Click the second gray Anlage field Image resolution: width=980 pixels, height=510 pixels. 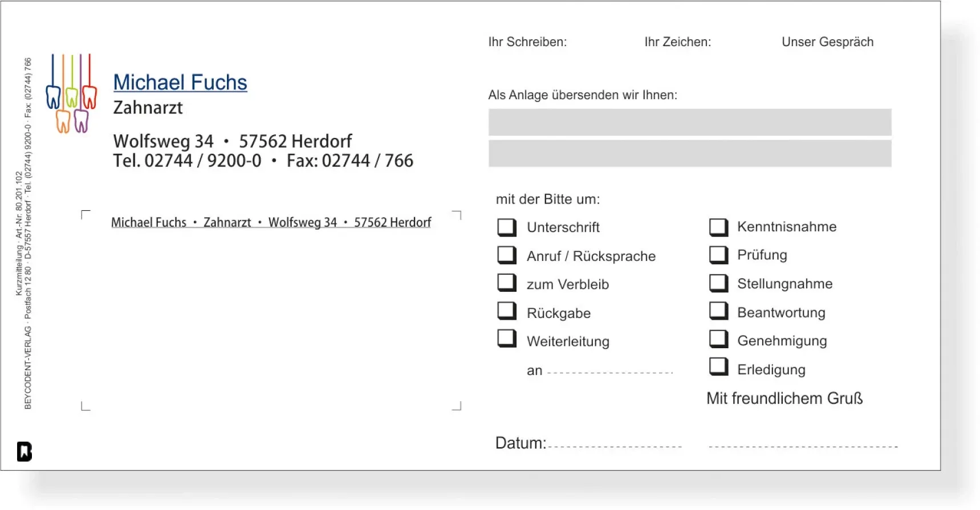point(689,153)
